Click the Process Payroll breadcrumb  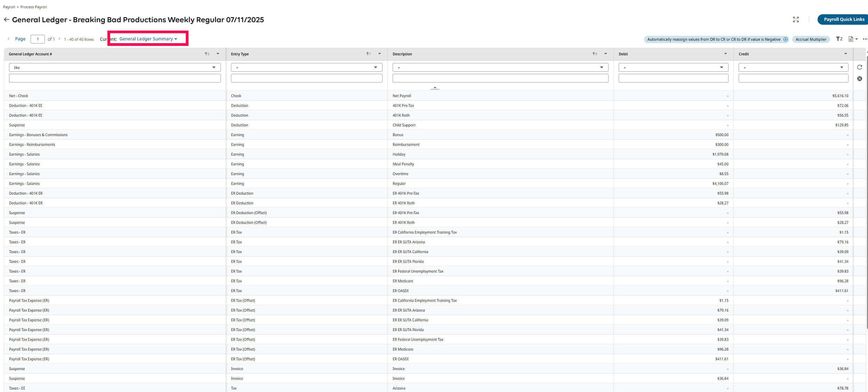(34, 7)
